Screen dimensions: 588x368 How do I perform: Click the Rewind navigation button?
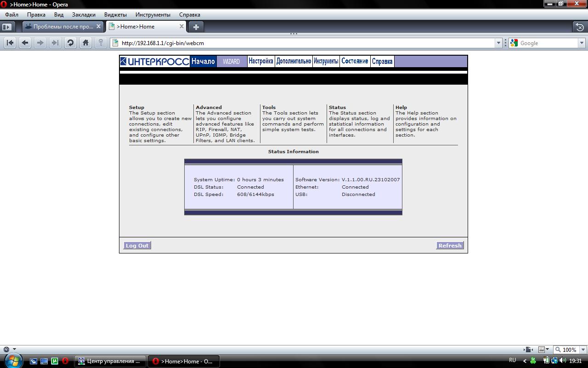pos(10,43)
